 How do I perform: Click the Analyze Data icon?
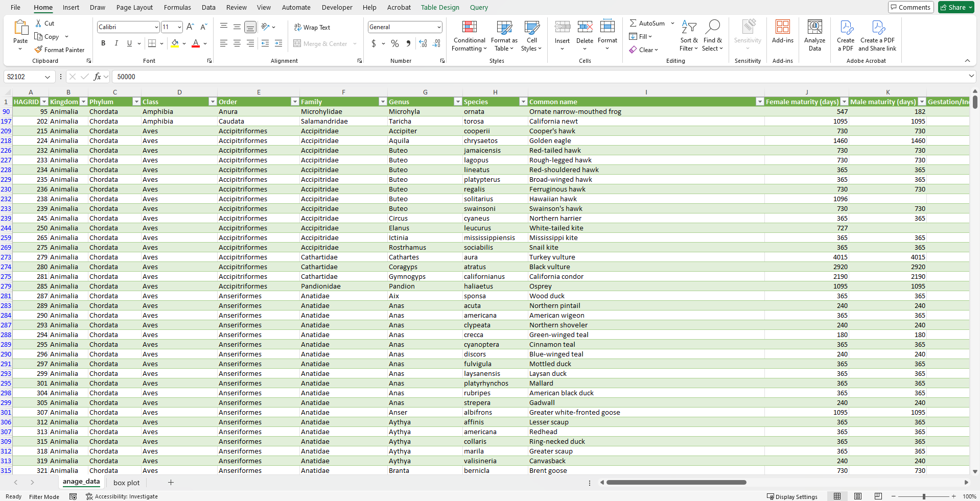click(814, 36)
